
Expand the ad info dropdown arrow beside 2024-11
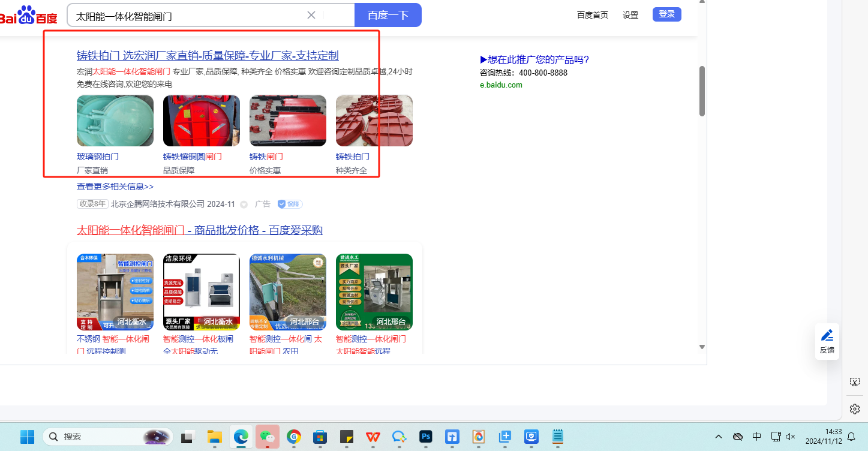coord(244,205)
